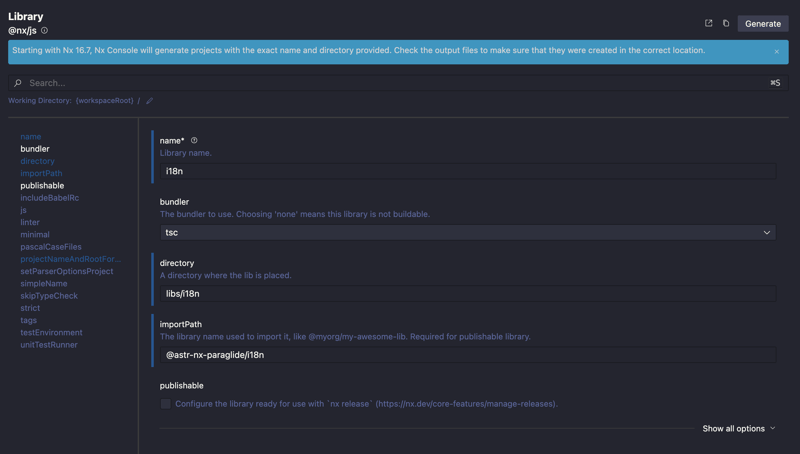Click the {workspaceRoot} working directory text

pyautogui.click(x=105, y=100)
